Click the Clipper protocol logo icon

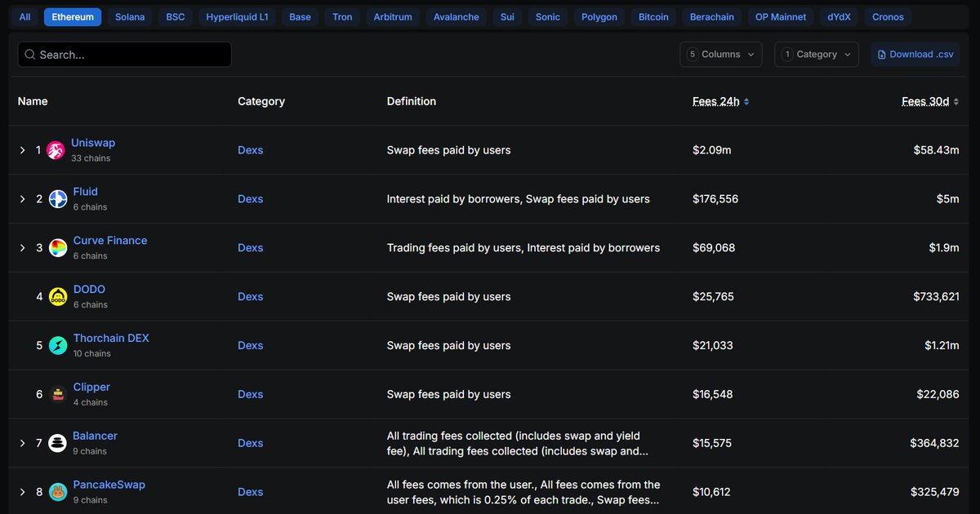[58, 395]
